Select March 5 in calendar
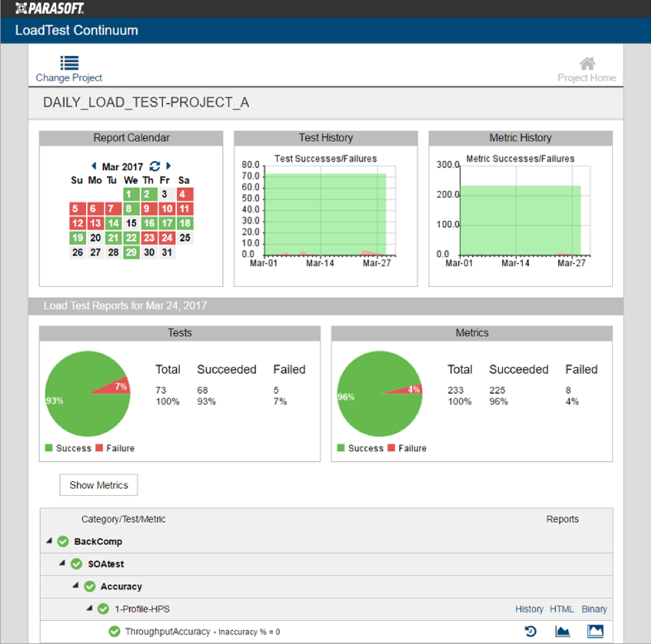Image resolution: width=651 pixels, height=644 pixels. pos(77,208)
